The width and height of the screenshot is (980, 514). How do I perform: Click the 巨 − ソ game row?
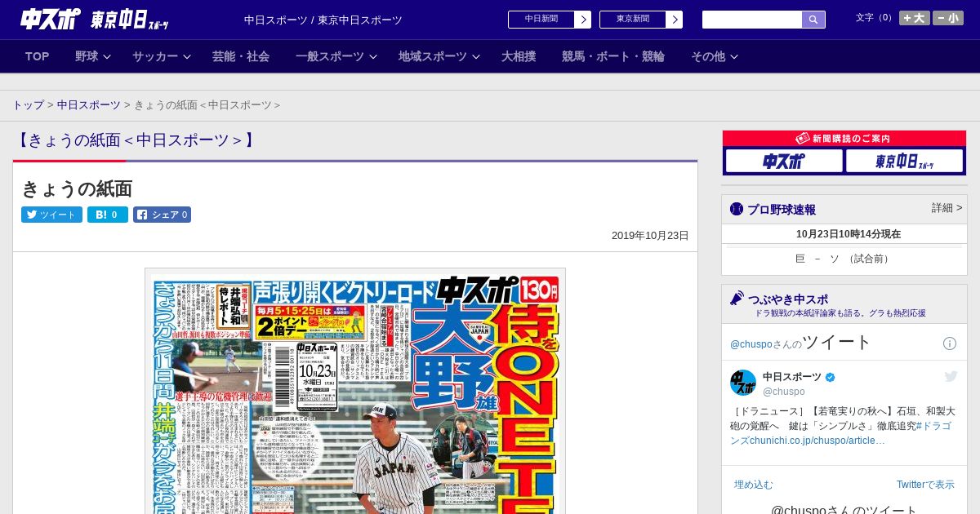coord(844,259)
